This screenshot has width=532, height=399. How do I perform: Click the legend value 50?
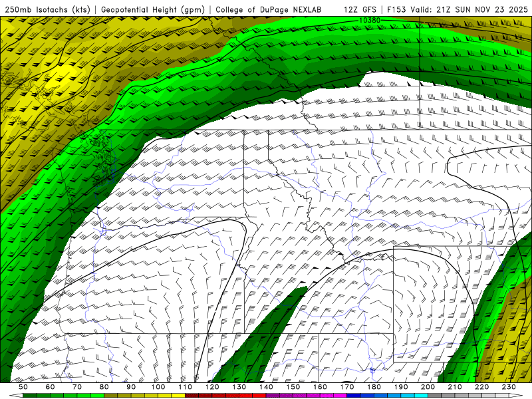23,387
